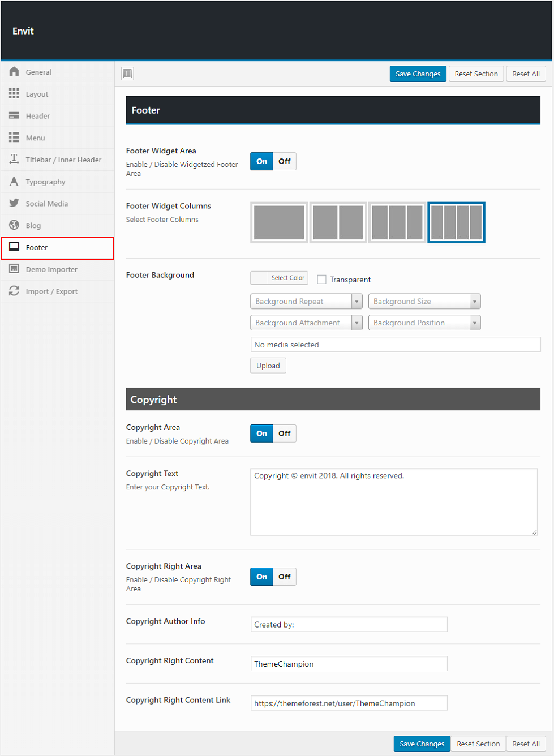The image size is (554, 756).
Task: Choose the three-column footer layout
Action: (x=397, y=222)
